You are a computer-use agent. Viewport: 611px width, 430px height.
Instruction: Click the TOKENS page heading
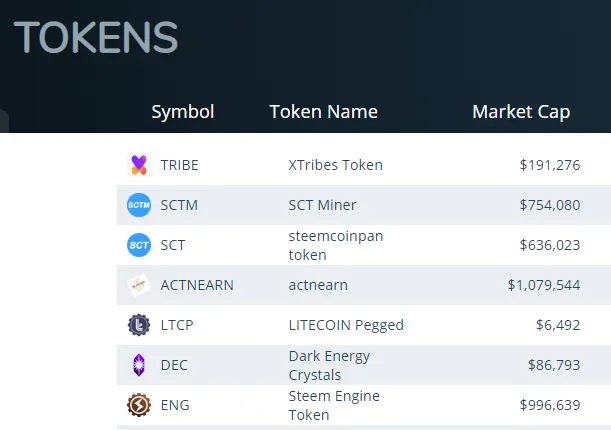96,38
